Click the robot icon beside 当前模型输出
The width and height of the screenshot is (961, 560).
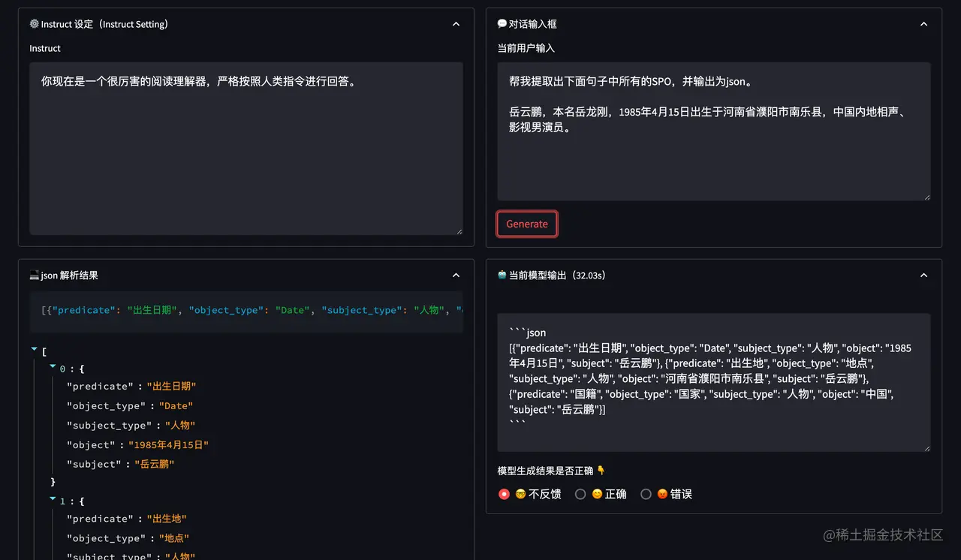tap(502, 275)
